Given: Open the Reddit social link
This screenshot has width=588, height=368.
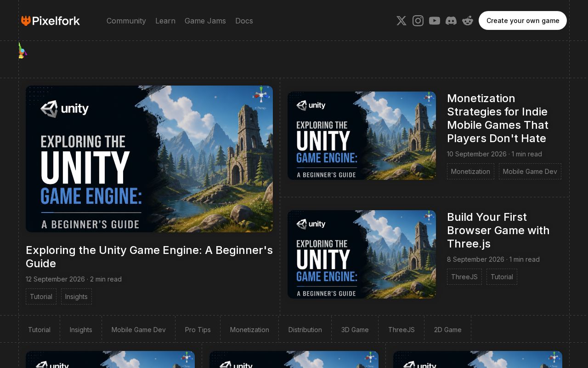Looking at the screenshot, I should pos(468,21).
